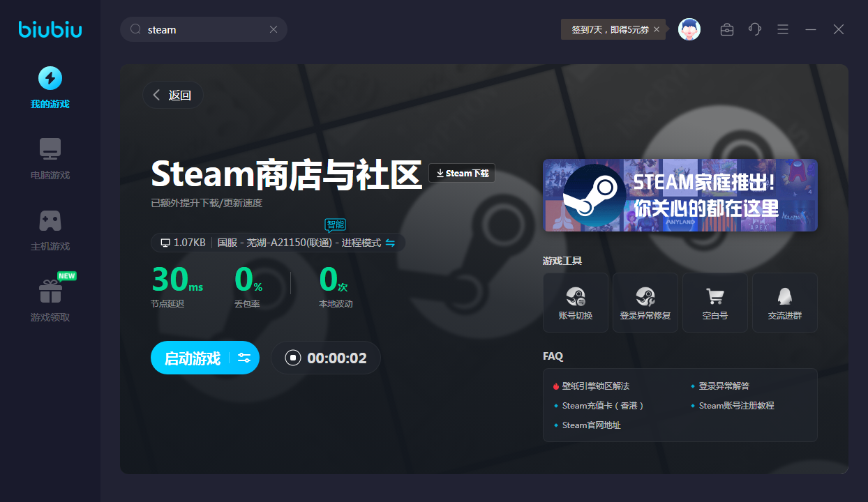Click the biubiu logo
The height and width of the screenshot is (502, 868).
coord(50,29)
